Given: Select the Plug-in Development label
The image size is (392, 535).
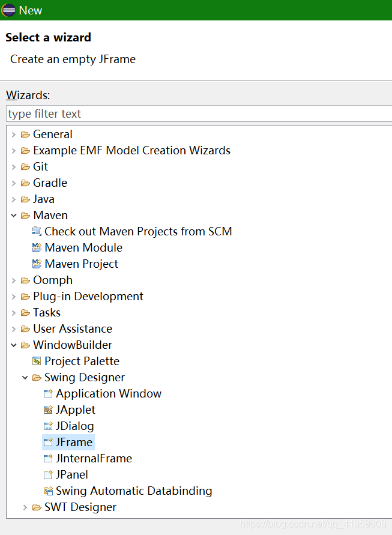Looking at the screenshot, I should [88, 297].
